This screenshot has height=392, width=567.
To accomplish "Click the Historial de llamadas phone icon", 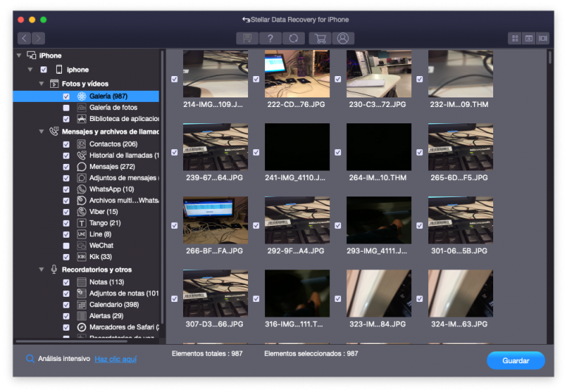I will pyautogui.click(x=81, y=155).
